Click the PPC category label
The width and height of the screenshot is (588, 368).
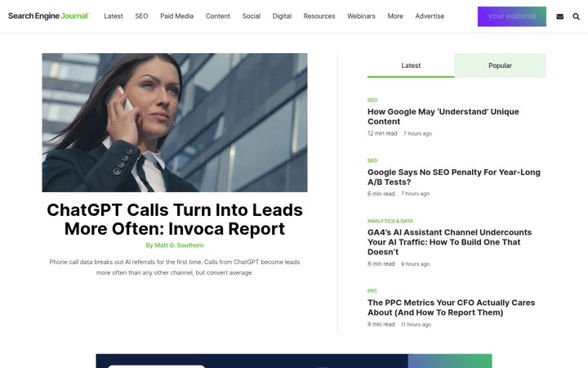click(x=372, y=291)
